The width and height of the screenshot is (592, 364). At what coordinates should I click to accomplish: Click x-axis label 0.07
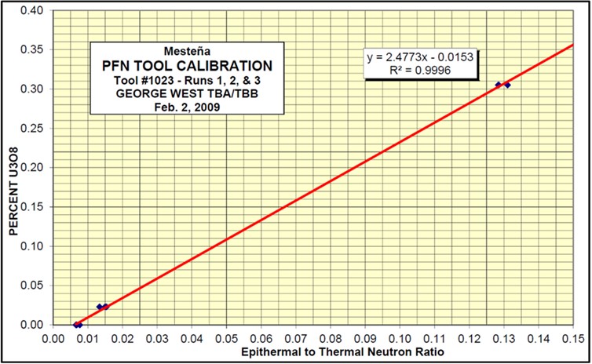(296, 338)
